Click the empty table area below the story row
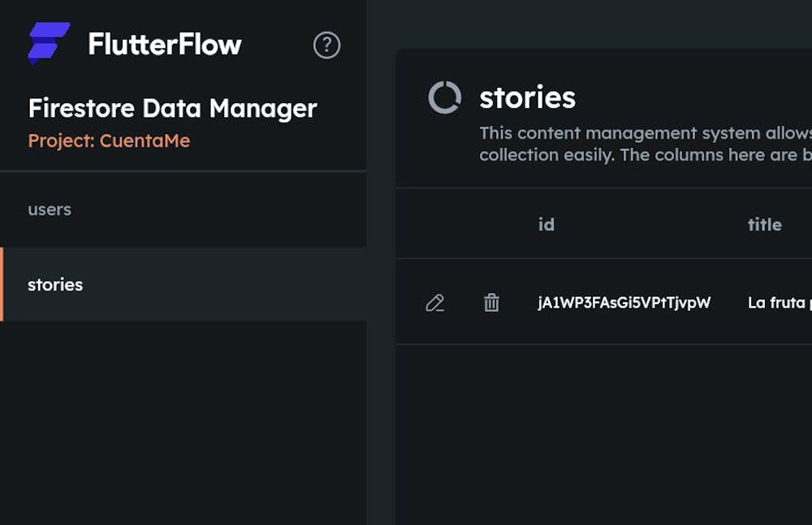Image resolution: width=812 pixels, height=525 pixels. (x=603, y=430)
